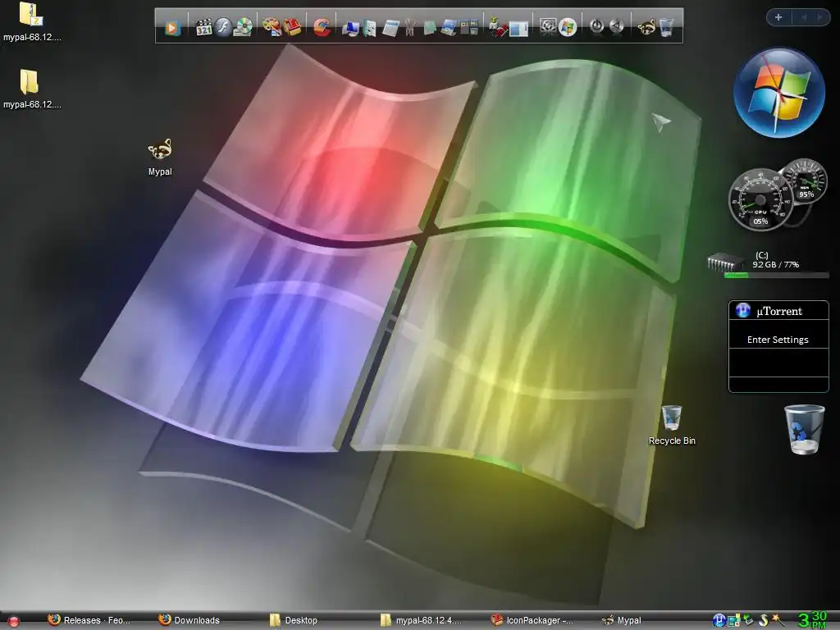Click the memory chip drive gadget icon
The height and width of the screenshot is (630, 840).
724,263
